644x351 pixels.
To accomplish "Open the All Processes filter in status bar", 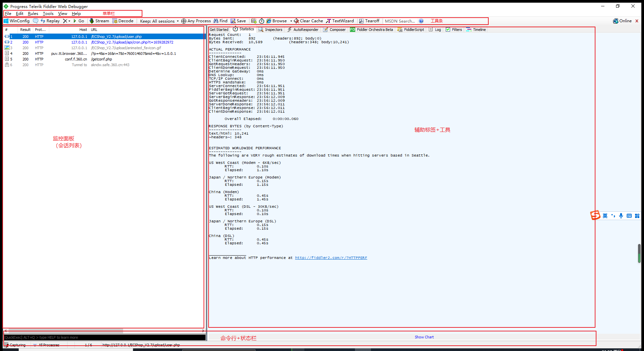I will coord(46,345).
